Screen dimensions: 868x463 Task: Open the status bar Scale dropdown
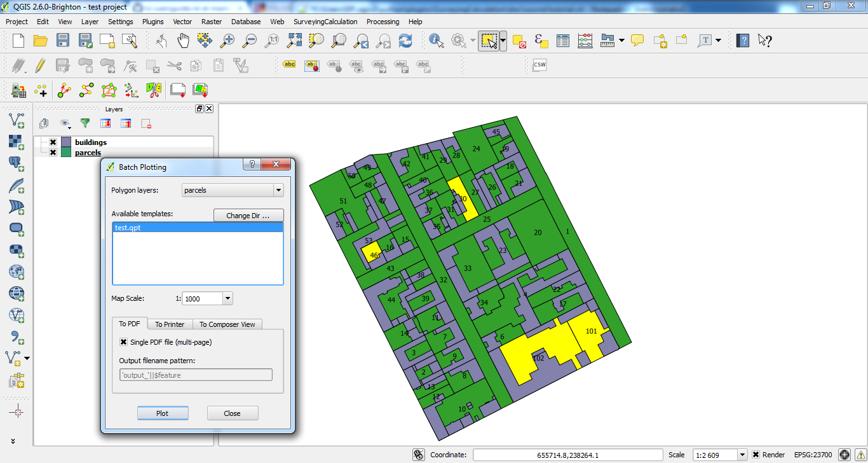[x=742, y=455]
